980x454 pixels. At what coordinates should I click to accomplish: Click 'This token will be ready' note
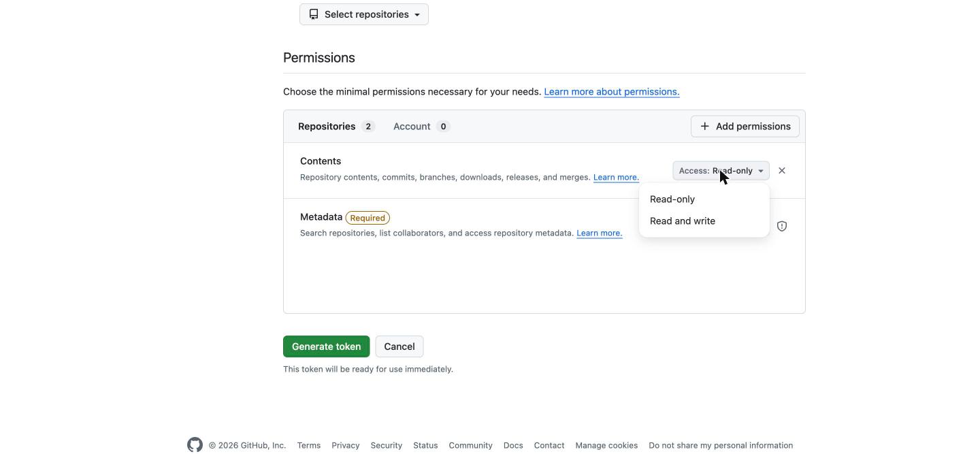pos(368,369)
